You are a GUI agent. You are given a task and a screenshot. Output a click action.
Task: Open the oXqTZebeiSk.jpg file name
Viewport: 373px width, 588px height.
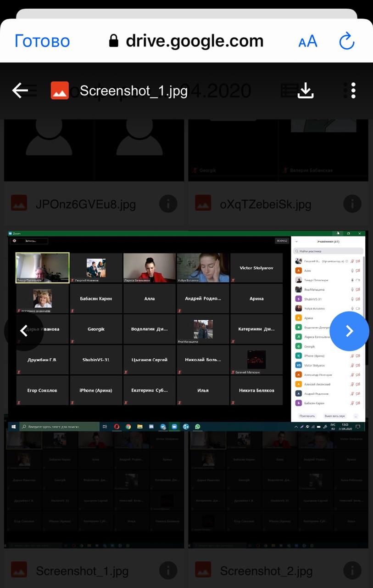coord(266,204)
